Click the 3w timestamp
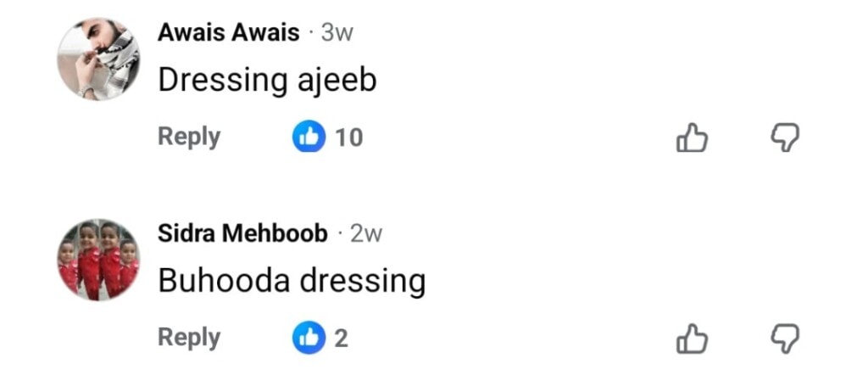Image resolution: width=868 pixels, height=375 pixels. 337,34
